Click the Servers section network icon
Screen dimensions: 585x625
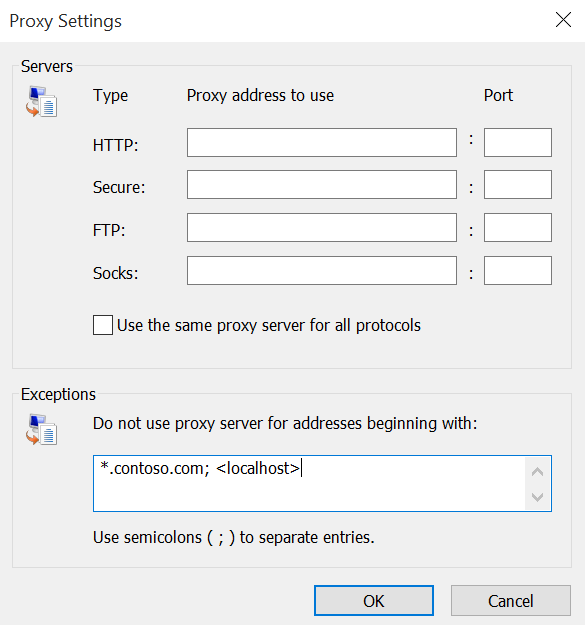tap(41, 102)
